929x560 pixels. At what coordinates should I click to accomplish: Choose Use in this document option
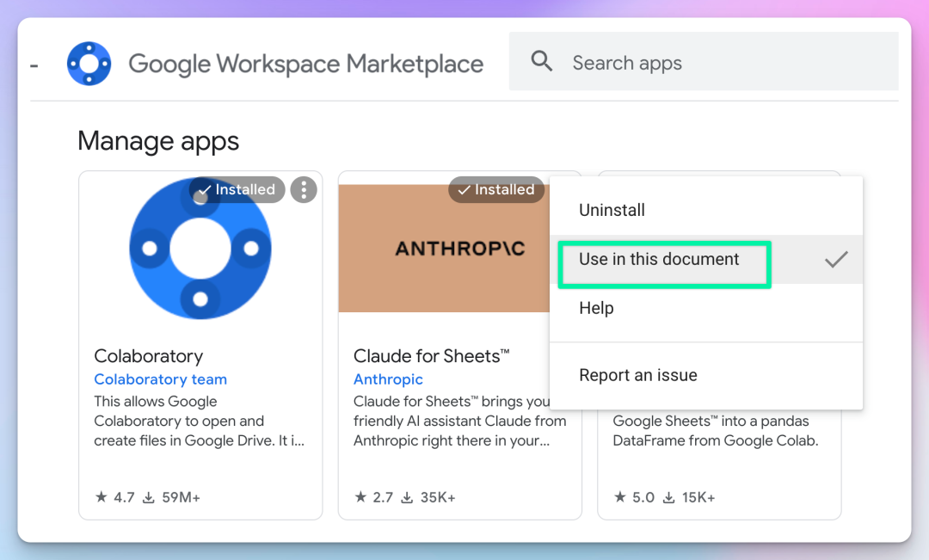659,260
